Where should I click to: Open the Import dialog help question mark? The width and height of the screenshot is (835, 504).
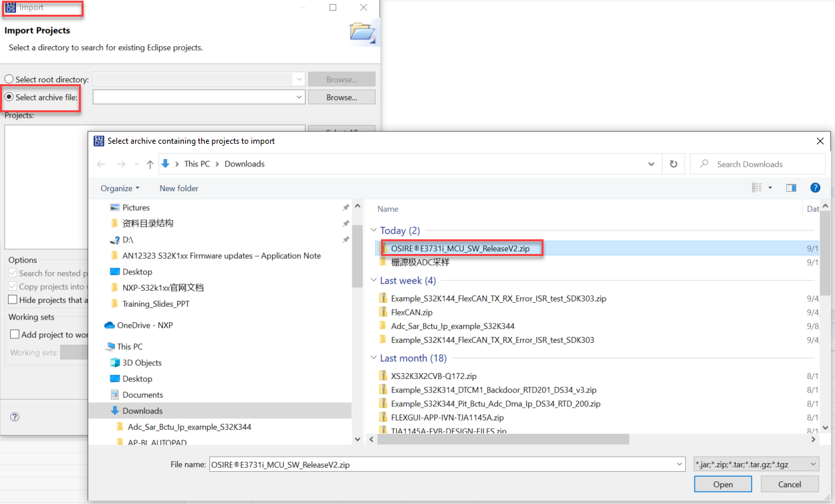[15, 416]
